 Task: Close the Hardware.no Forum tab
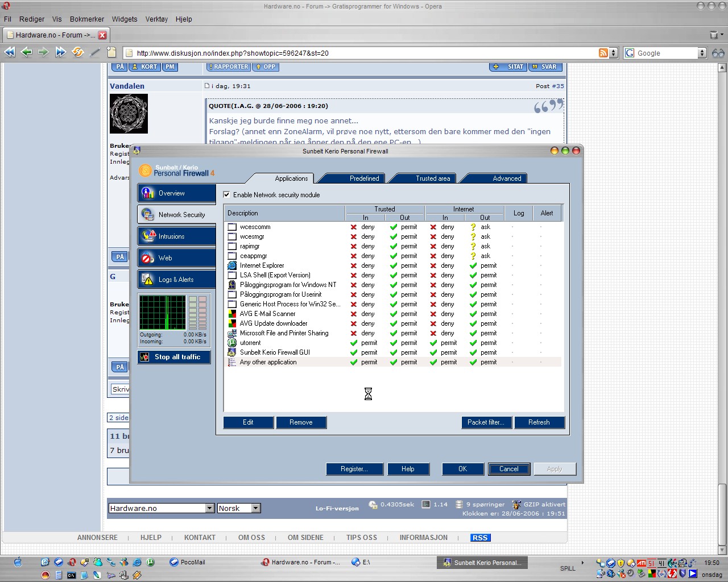tap(102, 35)
